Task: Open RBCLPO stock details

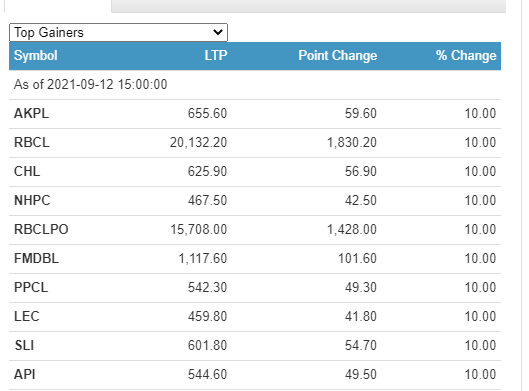Action: tap(41, 229)
